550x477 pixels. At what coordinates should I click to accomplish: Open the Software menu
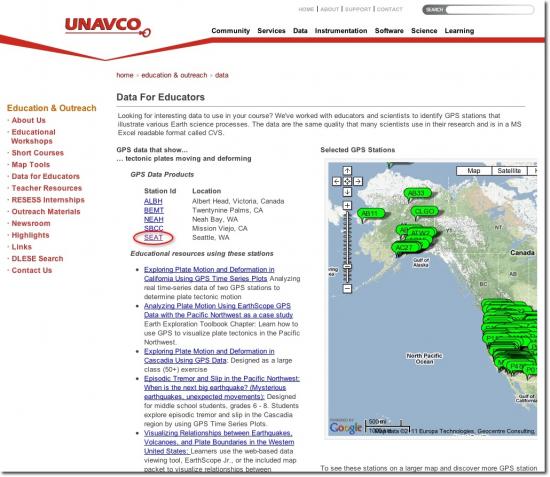389,31
